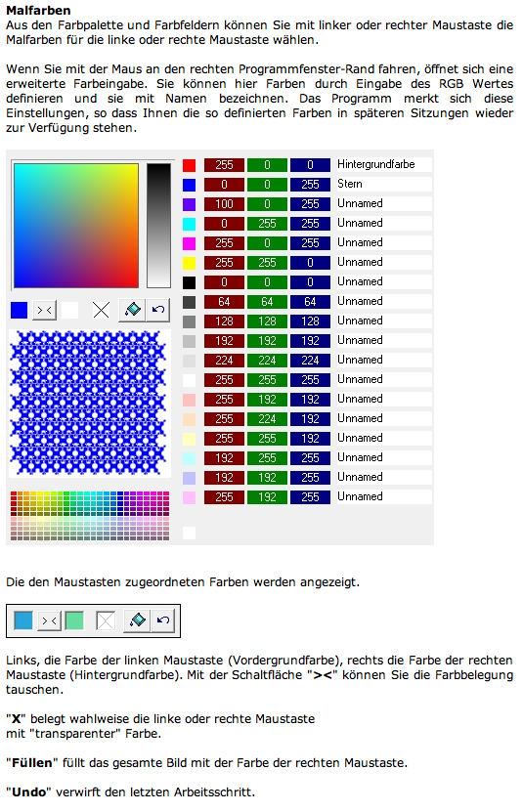Click the red 100 value of violet row

(x=224, y=204)
